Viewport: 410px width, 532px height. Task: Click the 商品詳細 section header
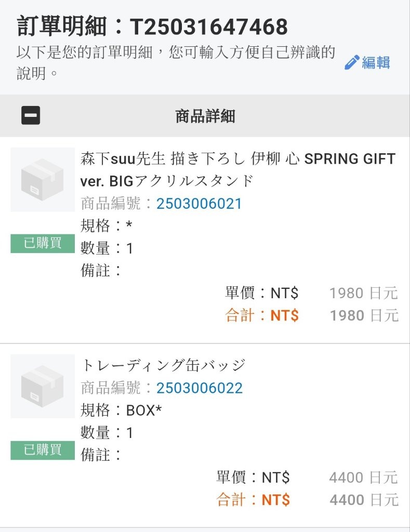205,116
